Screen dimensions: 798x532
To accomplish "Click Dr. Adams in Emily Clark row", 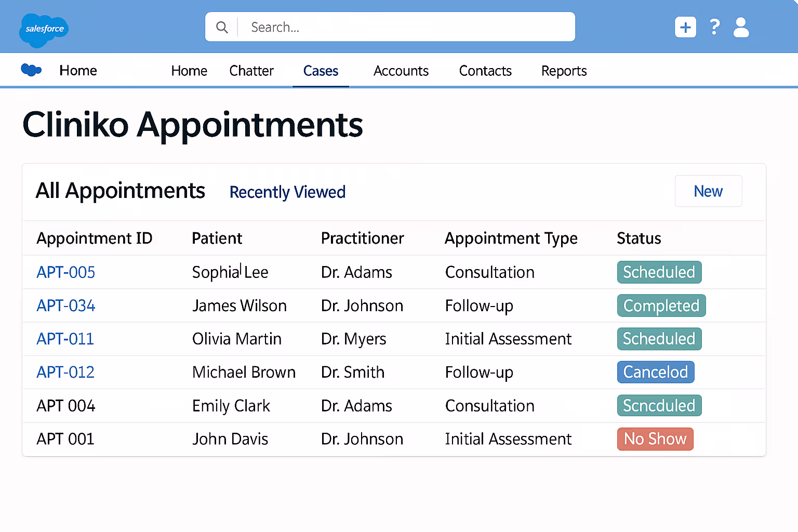I will 356,406.
